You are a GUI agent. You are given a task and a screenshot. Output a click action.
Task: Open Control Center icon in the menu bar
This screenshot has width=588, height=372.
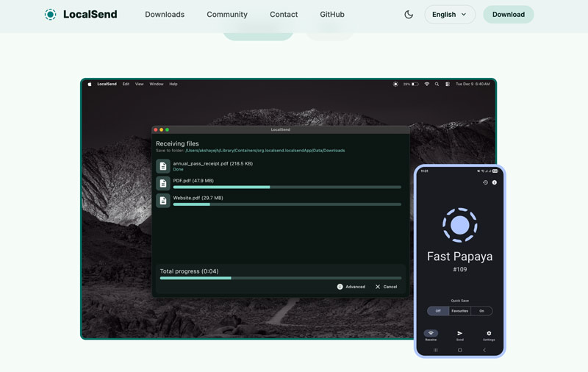(448, 84)
